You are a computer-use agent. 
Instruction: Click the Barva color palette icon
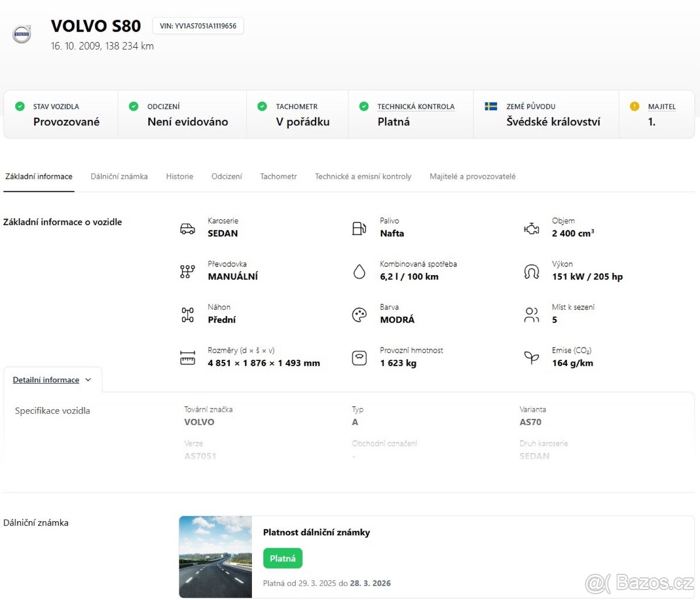pyautogui.click(x=359, y=314)
